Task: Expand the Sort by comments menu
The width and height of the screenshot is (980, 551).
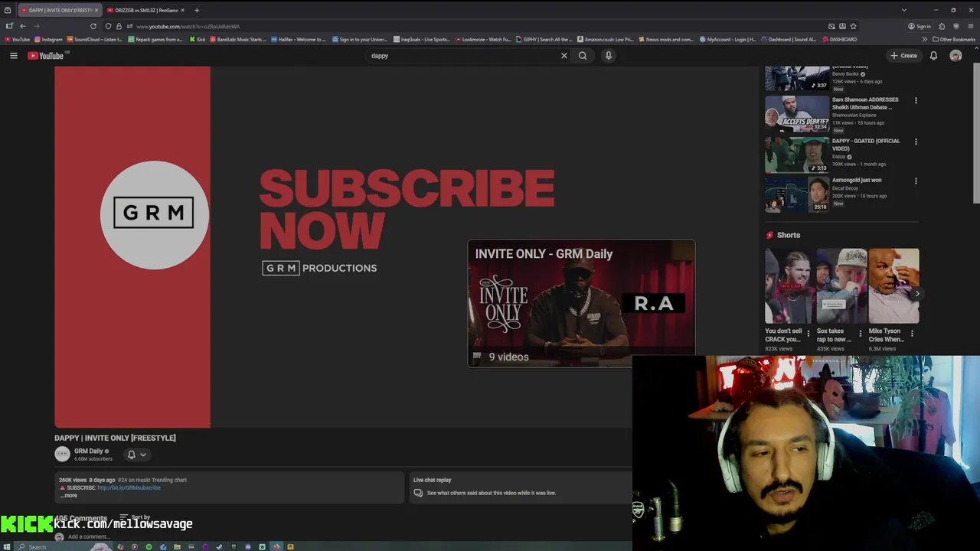Action: point(136,518)
